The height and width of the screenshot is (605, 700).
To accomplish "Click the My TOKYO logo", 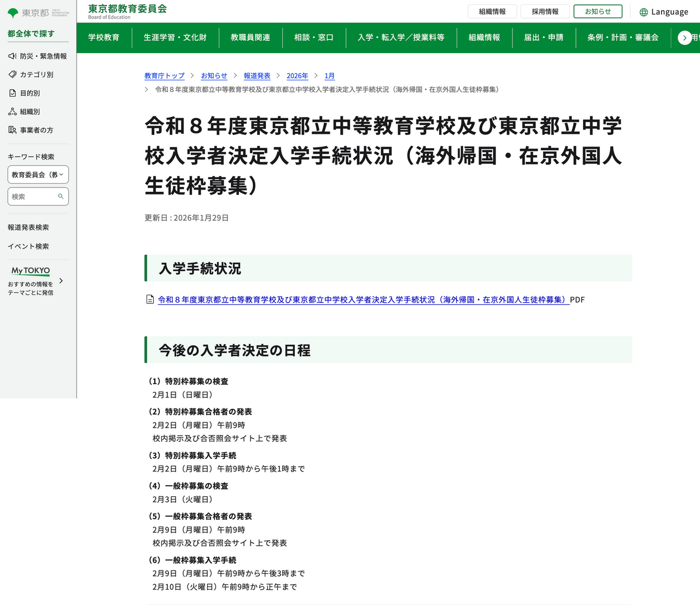I will [x=31, y=271].
